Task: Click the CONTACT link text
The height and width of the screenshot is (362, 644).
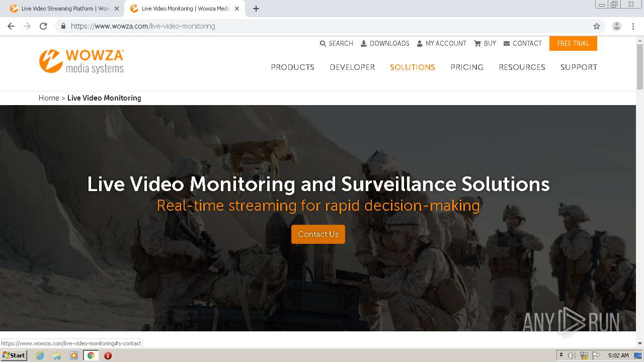Action: pyautogui.click(x=527, y=44)
